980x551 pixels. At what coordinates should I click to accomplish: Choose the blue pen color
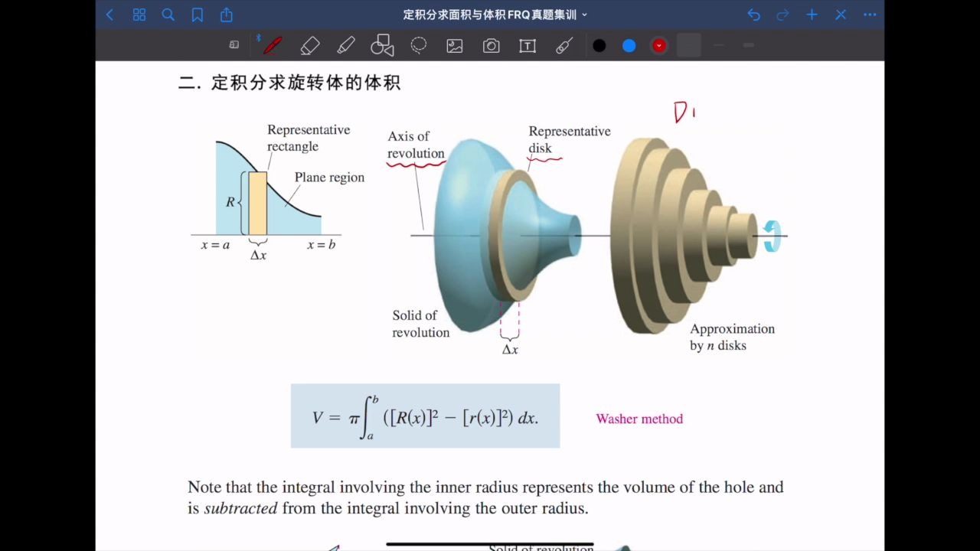629,46
